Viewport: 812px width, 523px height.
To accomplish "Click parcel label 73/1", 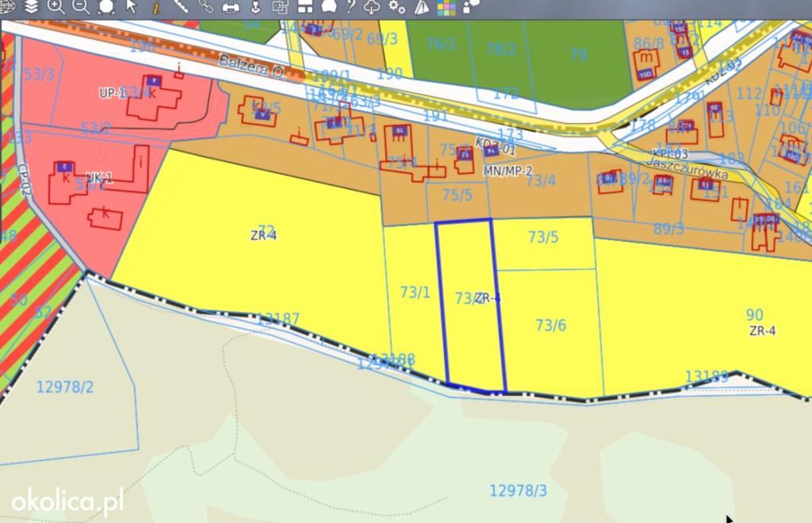I will [416, 292].
